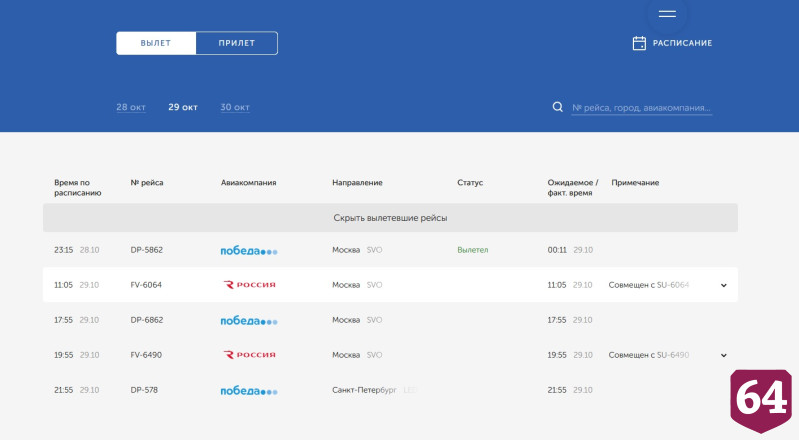Click flight number FV-6490
This screenshot has width=799, height=440.
coord(146,355)
